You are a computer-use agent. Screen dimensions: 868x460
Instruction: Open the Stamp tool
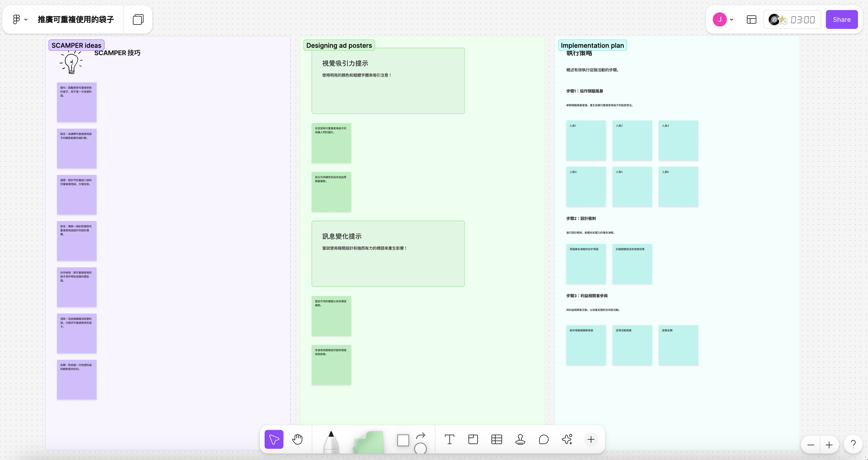click(520, 439)
